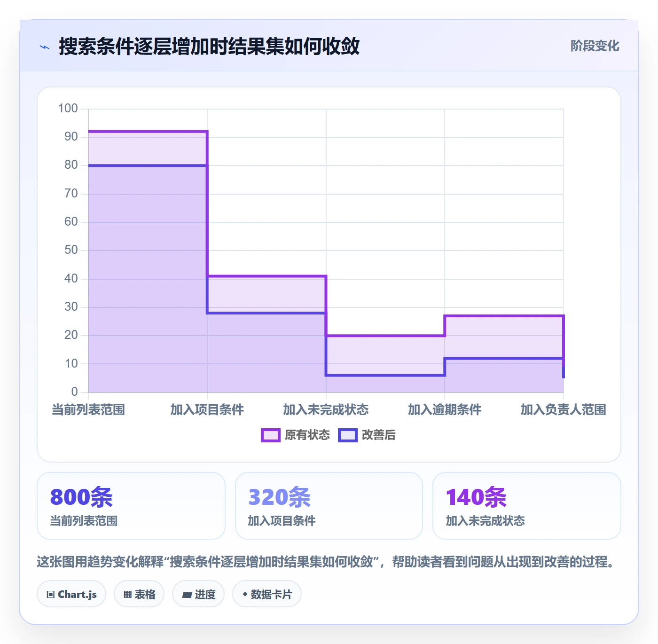Click the 阶段变化 label in header

coord(595,46)
